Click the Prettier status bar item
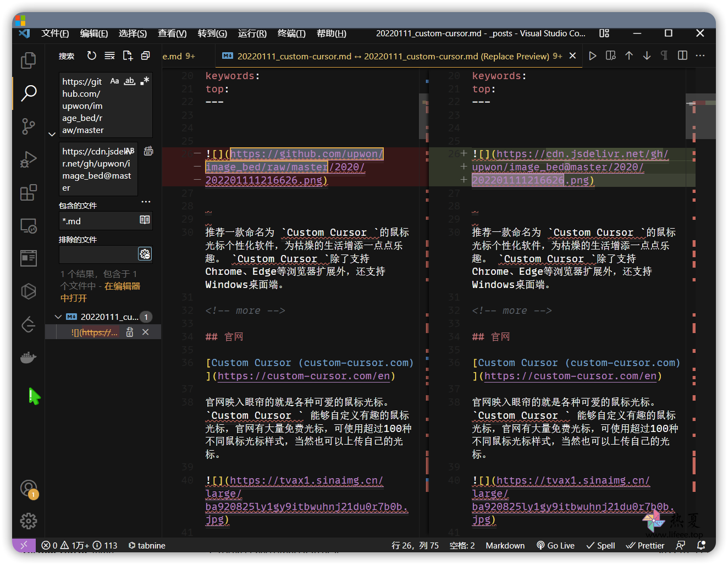Screen dimensions: 728x565 [x=645, y=545]
